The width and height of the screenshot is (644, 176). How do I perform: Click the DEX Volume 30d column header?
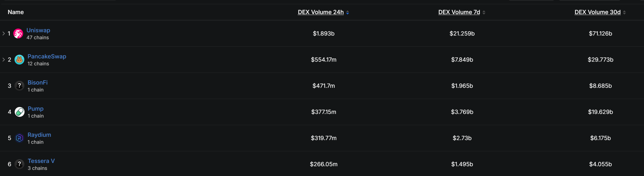pyautogui.click(x=597, y=12)
